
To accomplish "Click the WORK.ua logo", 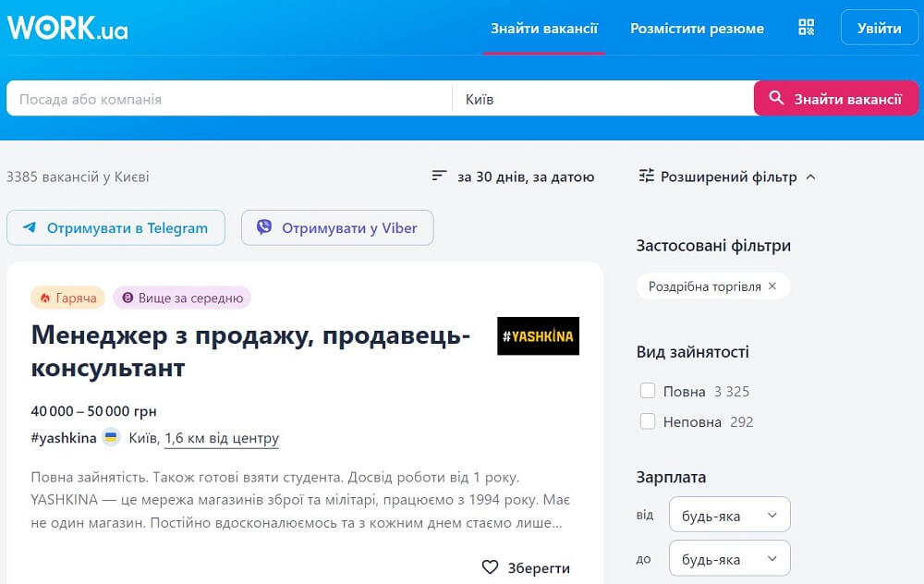I will [x=67, y=27].
